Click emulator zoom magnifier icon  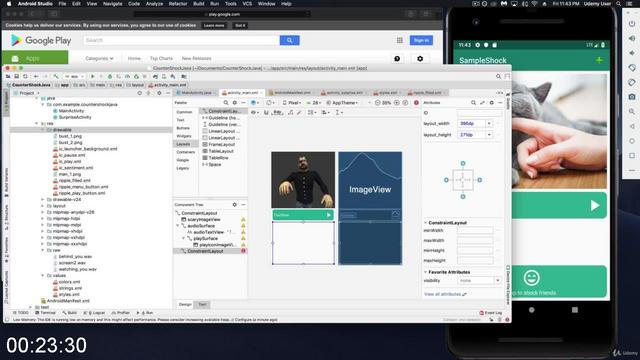(x=632, y=111)
